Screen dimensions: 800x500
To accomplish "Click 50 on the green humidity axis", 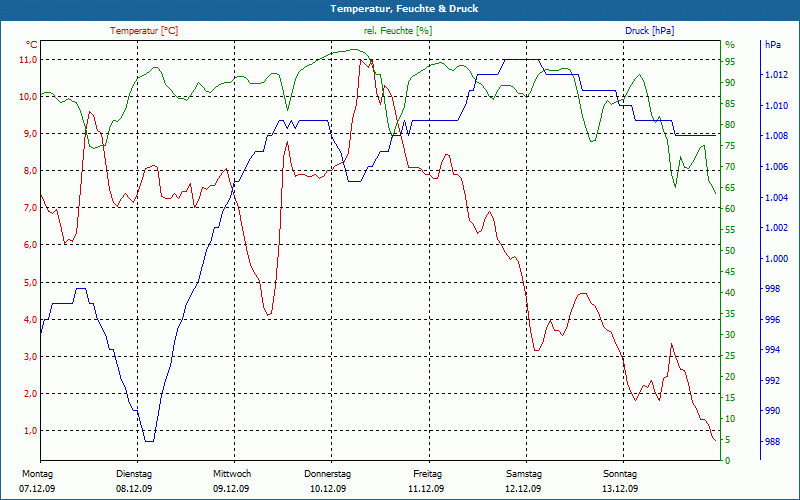I will [730, 251].
